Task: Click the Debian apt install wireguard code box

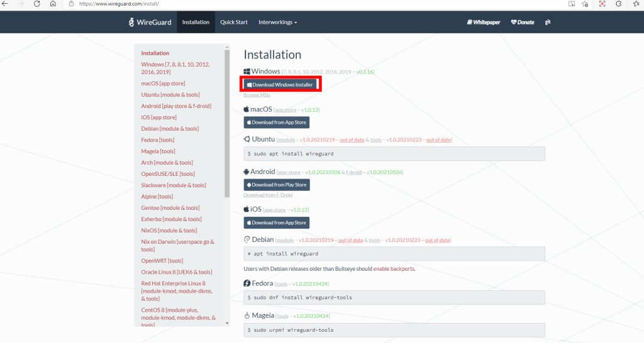Action: point(394,254)
